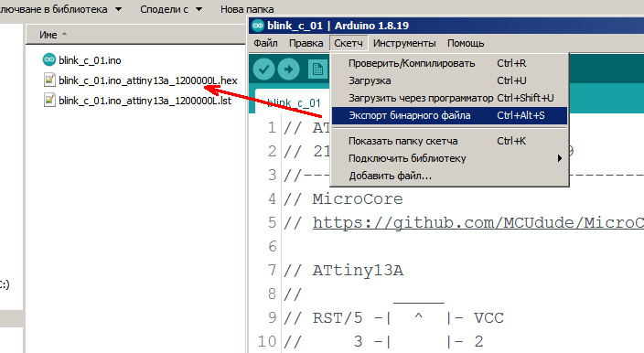
Task: Click the line containing RST/5 pin label
Action: 393,318
